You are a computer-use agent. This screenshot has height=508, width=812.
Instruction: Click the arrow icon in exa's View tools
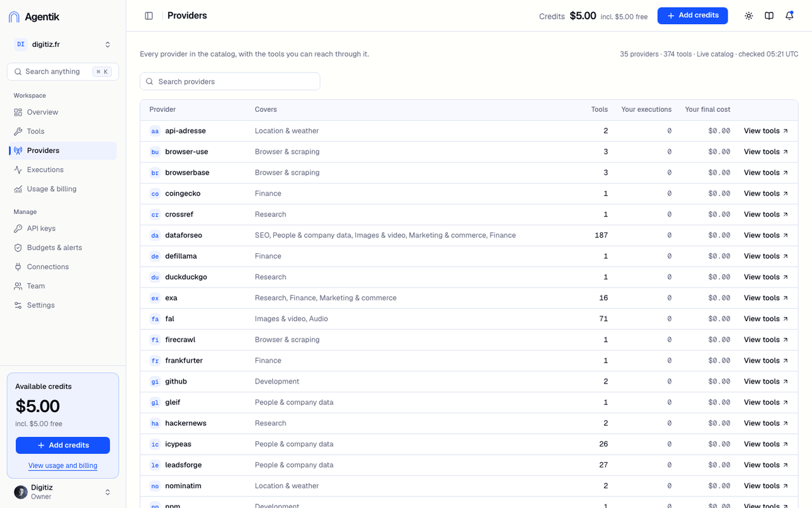point(785,298)
